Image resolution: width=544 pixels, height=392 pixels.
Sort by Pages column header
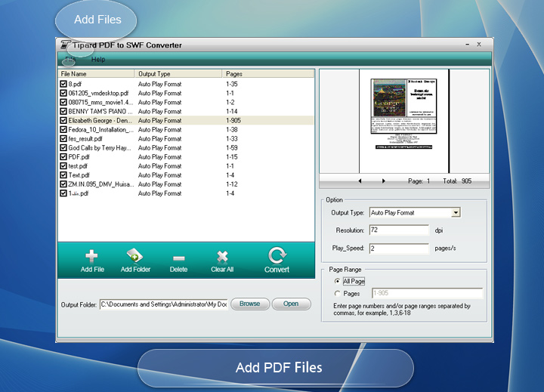(267, 73)
